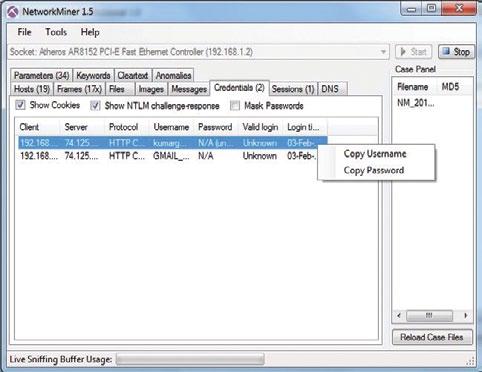Toggle the Show Cookies checkbox

pyautogui.click(x=20, y=105)
